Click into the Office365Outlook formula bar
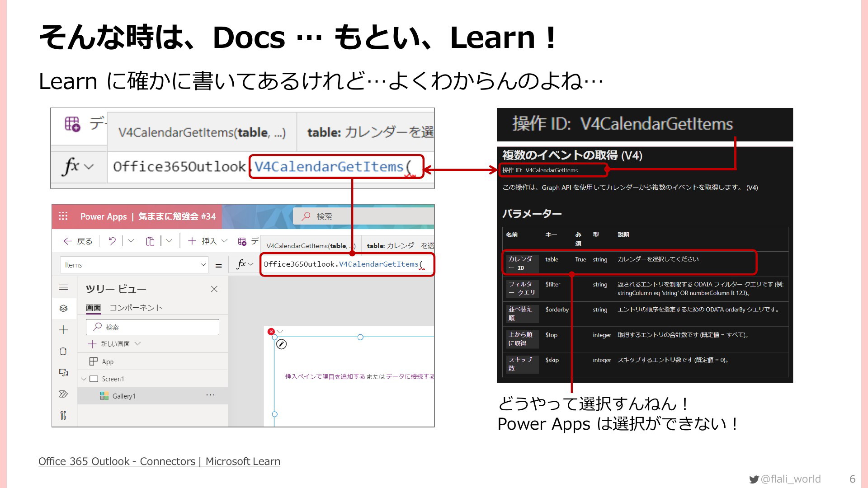This screenshot has width=868, height=488. 347,264
